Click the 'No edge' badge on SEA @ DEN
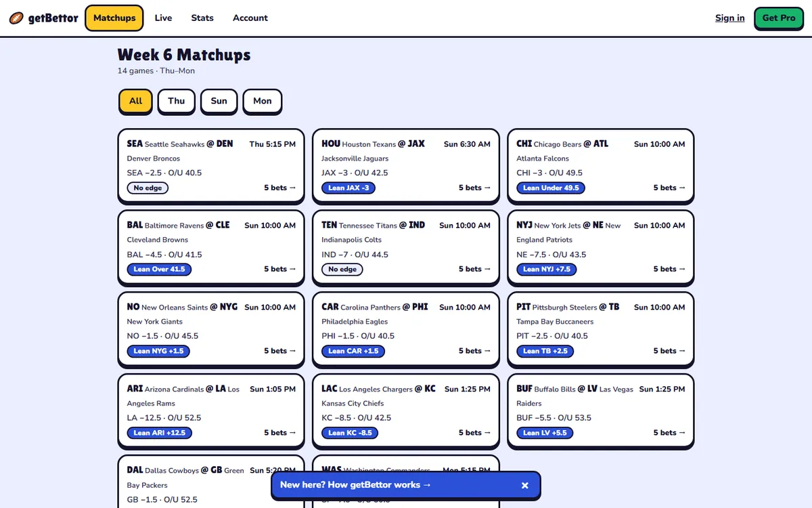Viewport: 812px width, 508px height. click(148, 188)
